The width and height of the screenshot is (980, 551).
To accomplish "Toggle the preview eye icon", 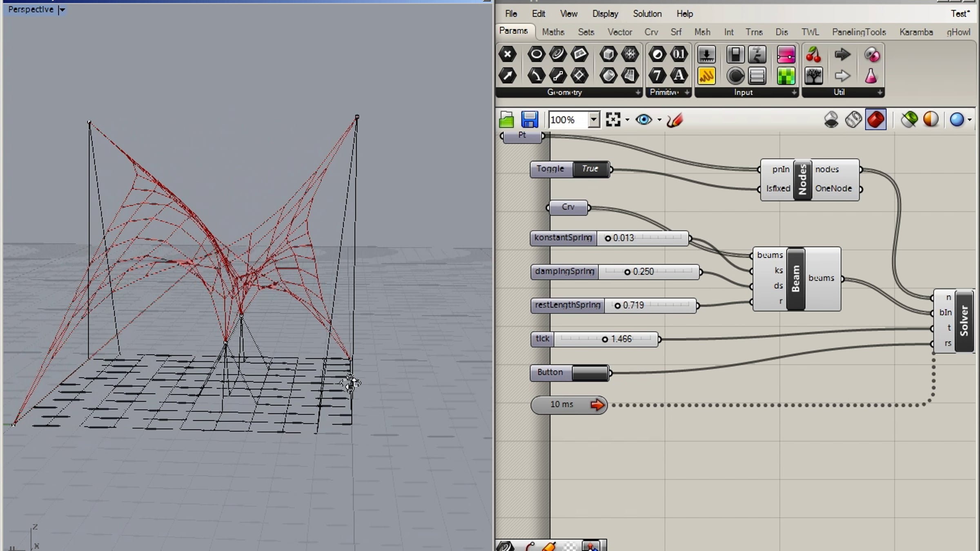I will pyautogui.click(x=644, y=120).
